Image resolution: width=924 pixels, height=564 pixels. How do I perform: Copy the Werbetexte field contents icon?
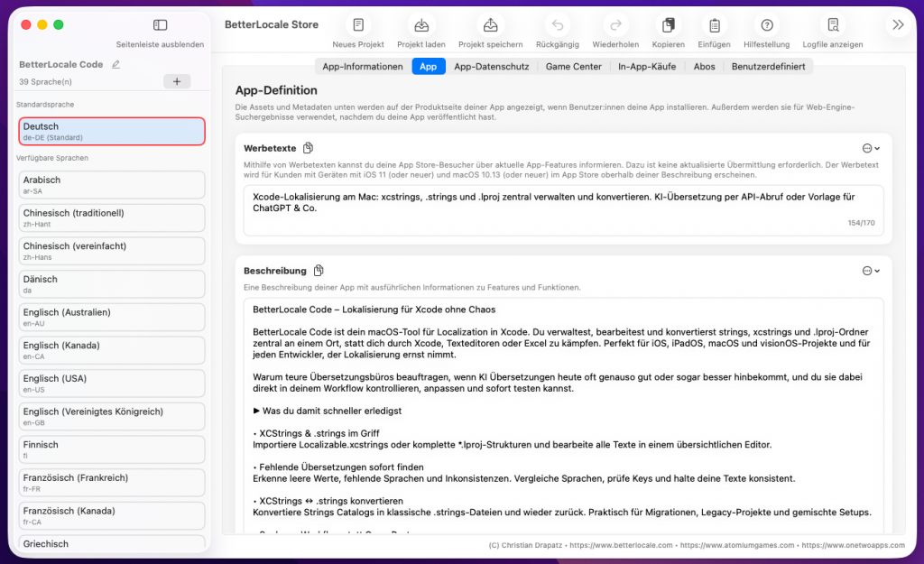click(309, 148)
